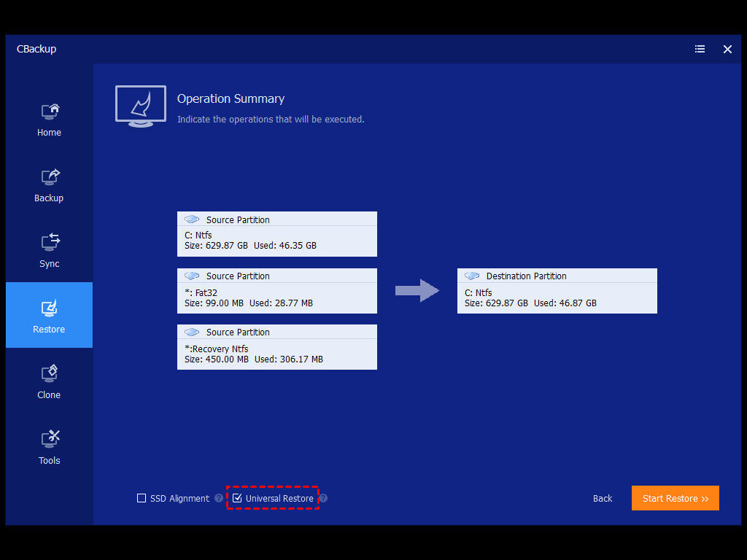This screenshot has width=747, height=560.
Task: Go Back to the previous step
Action: pos(603,499)
